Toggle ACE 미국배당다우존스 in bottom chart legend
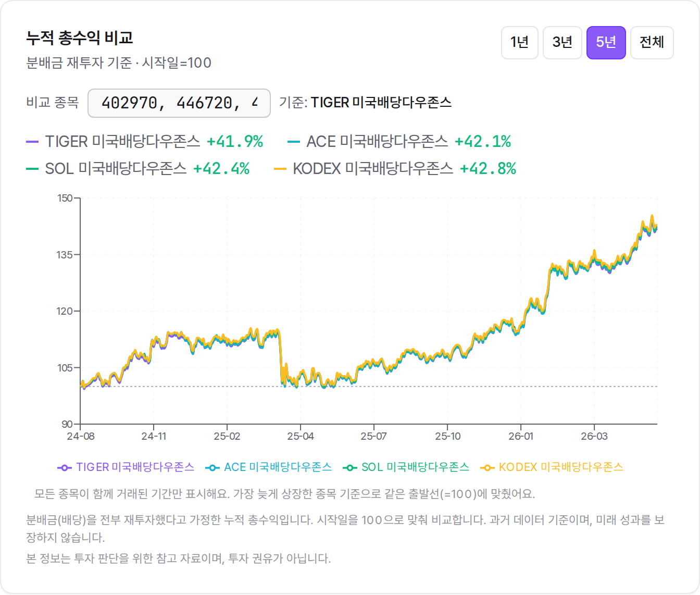The image size is (700, 595). tap(268, 467)
